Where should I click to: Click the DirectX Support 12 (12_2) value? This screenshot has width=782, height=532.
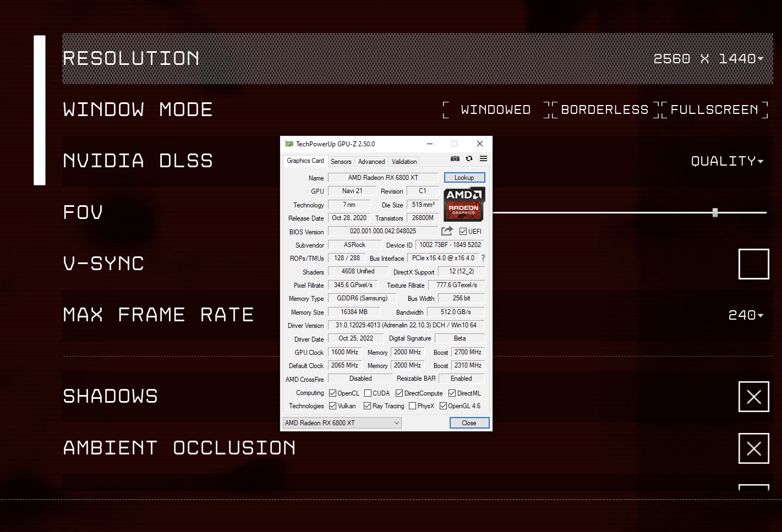[x=461, y=271]
